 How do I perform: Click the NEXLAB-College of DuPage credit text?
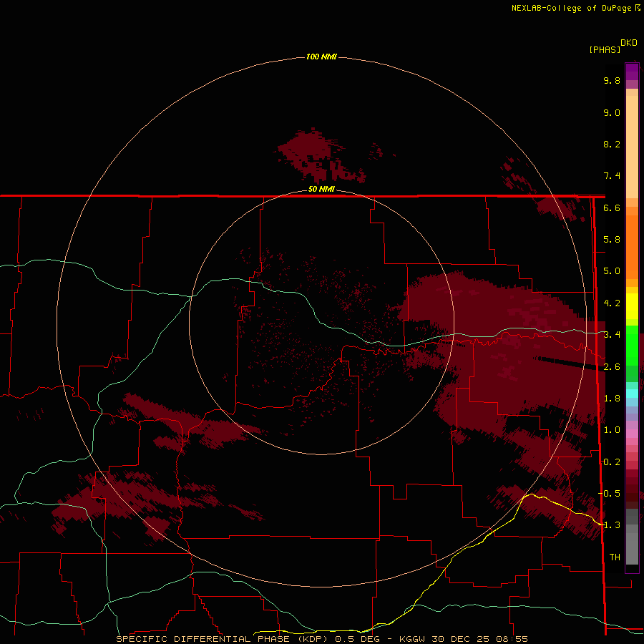point(571,8)
